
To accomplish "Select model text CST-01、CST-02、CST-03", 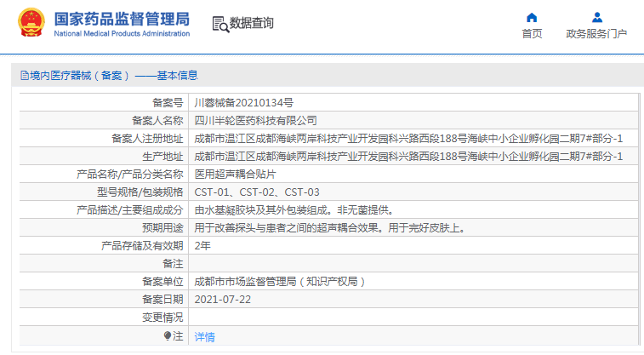I will tap(257, 192).
